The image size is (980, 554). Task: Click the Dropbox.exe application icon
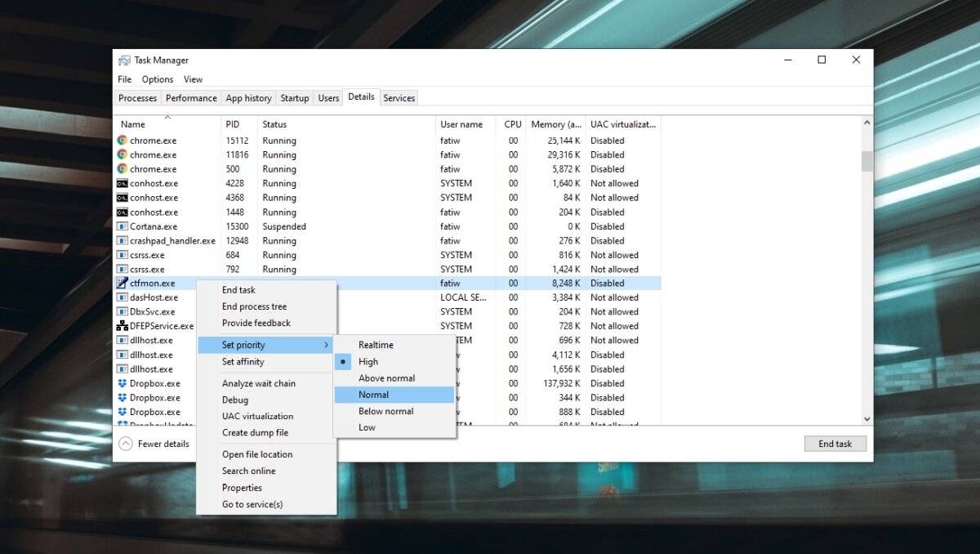coord(124,383)
